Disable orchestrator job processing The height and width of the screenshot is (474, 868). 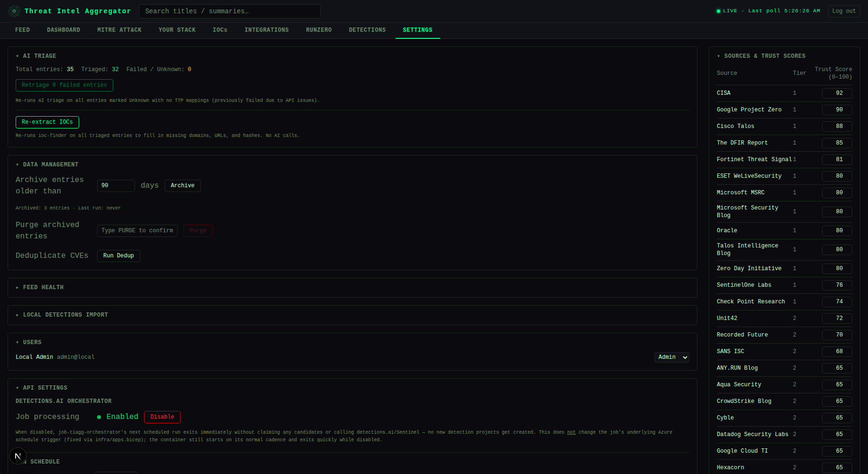(x=162, y=417)
